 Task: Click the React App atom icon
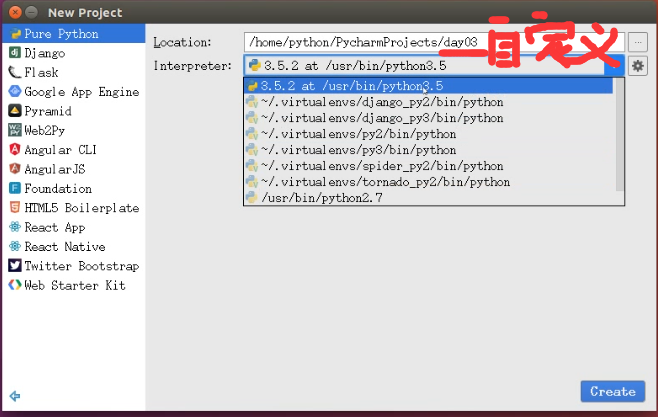15,227
